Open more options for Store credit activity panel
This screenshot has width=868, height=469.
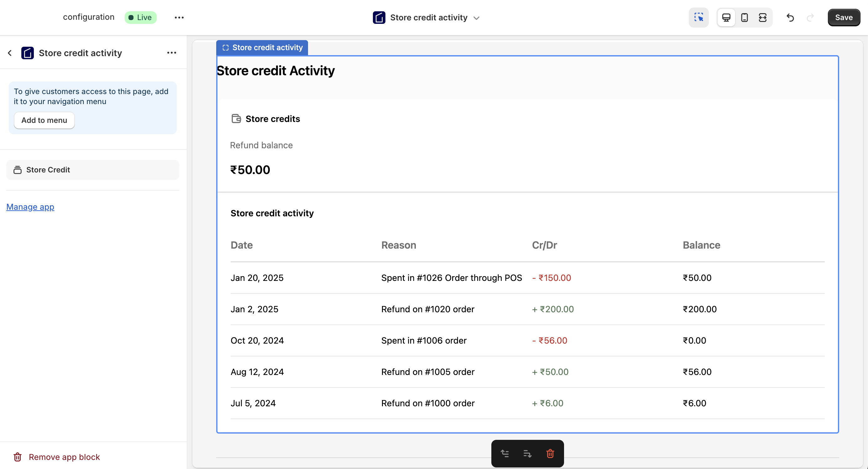[x=171, y=53]
